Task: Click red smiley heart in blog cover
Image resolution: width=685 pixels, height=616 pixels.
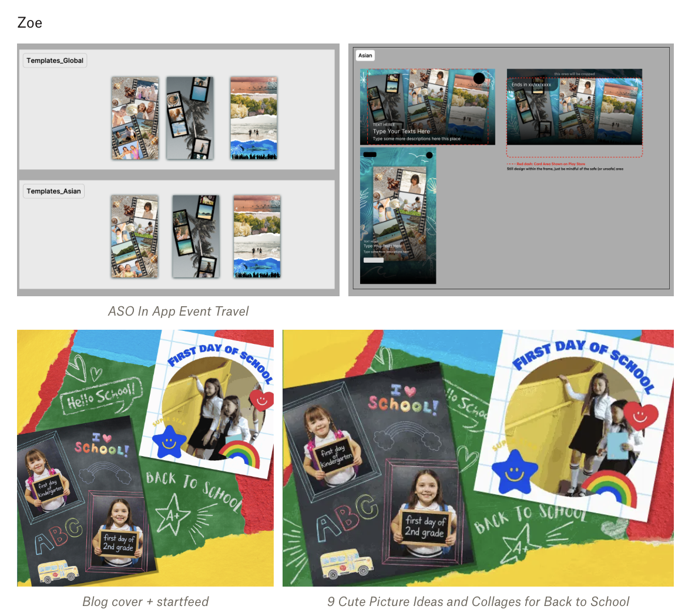Action: (x=261, y=400)
